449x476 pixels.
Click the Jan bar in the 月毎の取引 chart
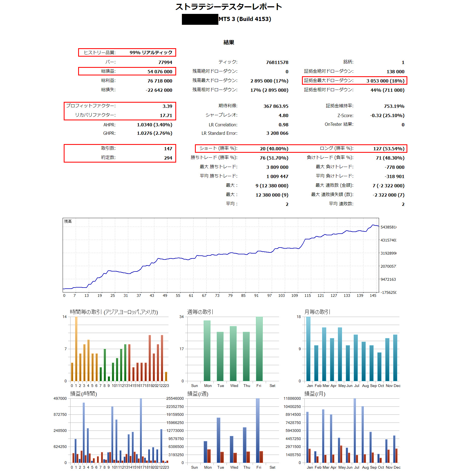pos(309,349)
